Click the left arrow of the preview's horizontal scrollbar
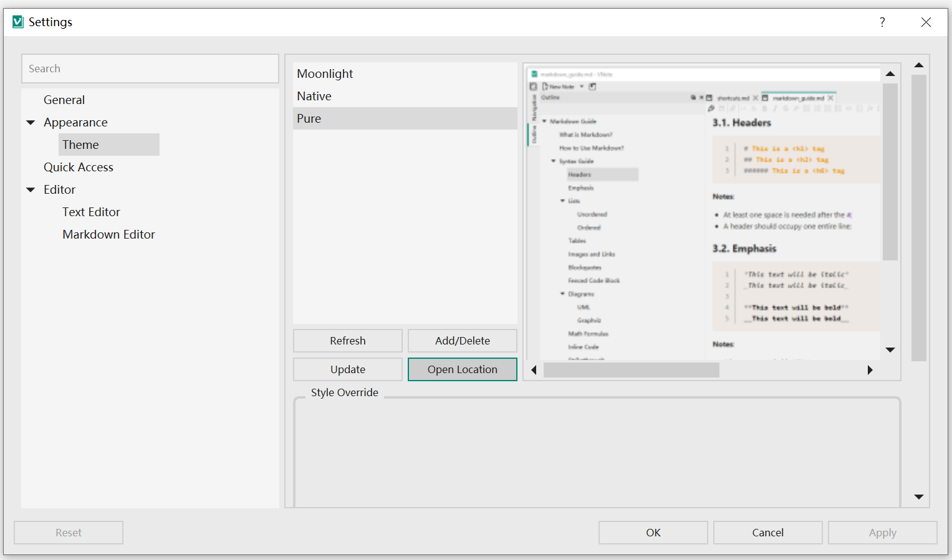This screenshot has width=952, height=560. point(534,369)
